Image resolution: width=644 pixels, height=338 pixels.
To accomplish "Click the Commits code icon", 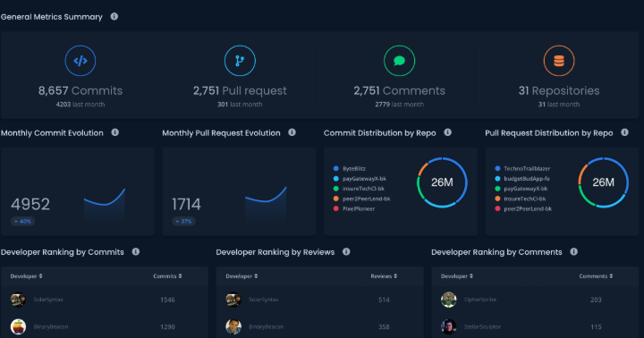I will [80, 61].
